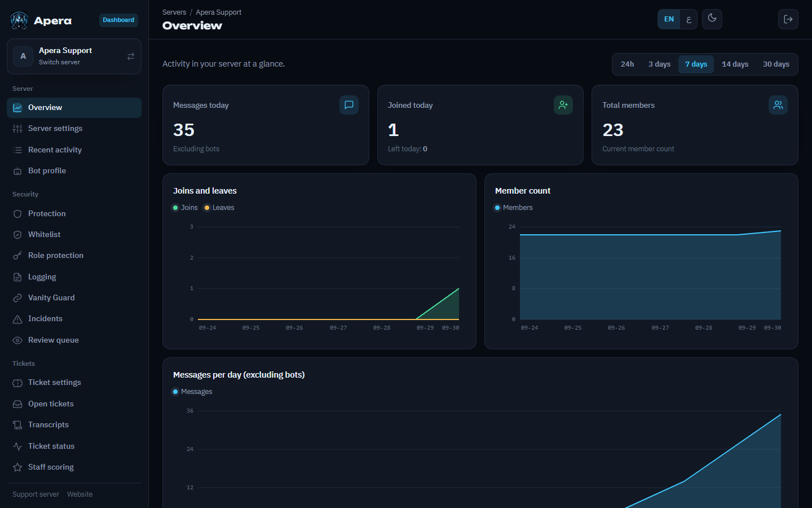Click the Servers breadcrumb link
The height and width of the screenshot is (508, 812).
[174, 12]
